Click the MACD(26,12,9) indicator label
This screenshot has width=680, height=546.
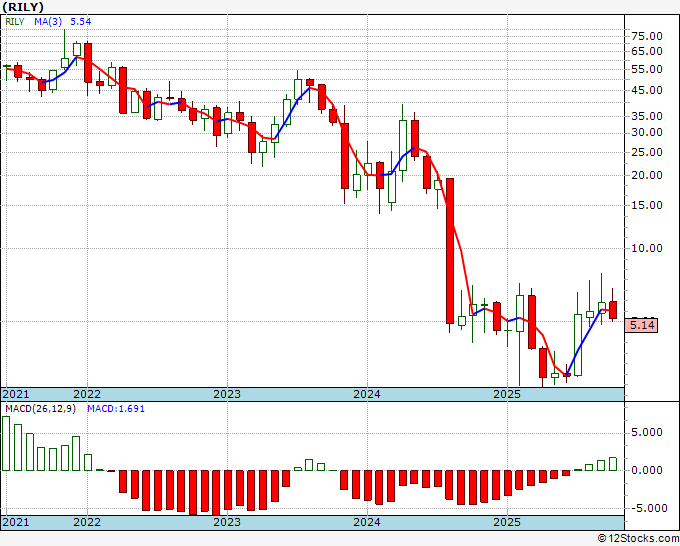(40, 409)
